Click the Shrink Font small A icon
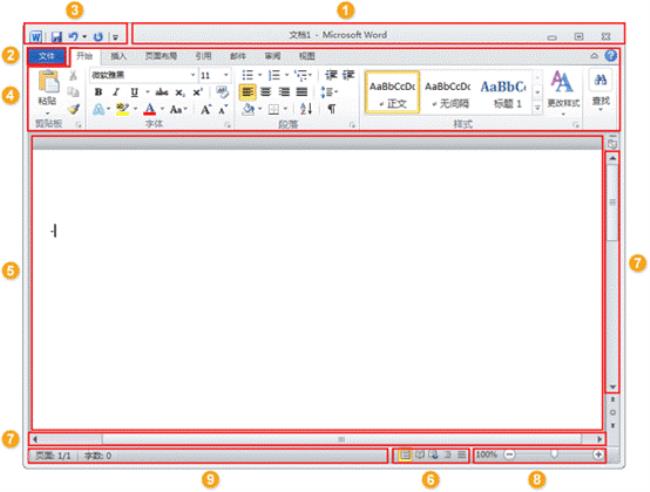This screenshot has height=492, width=650. (223, 109)
